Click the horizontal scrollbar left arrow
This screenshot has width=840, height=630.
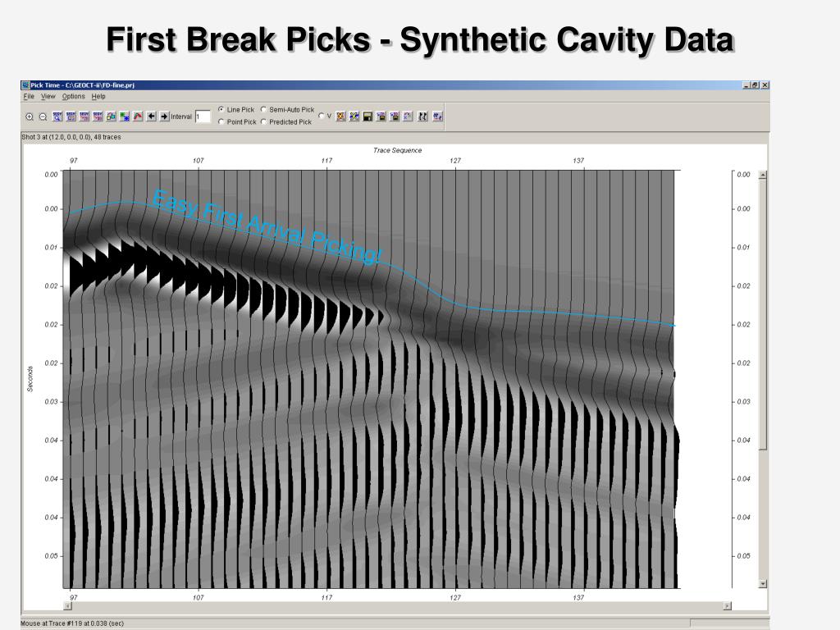click(67, 606)
